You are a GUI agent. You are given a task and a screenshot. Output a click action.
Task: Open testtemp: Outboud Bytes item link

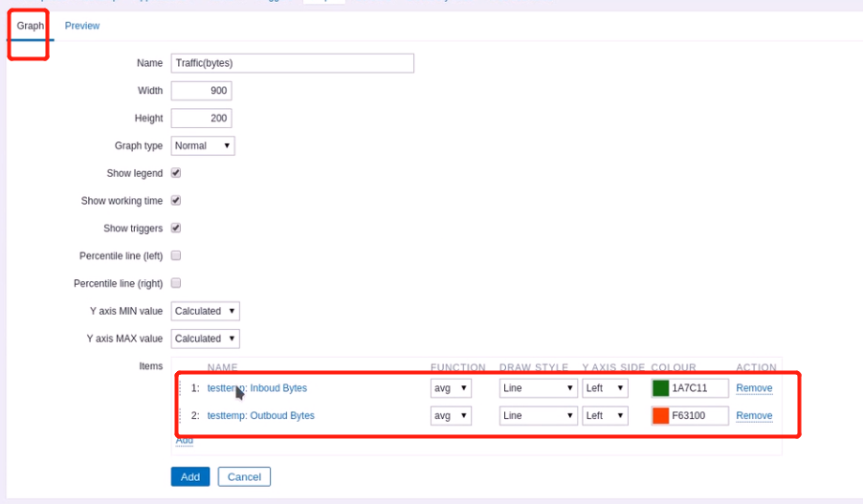click(x=261, y=415)
